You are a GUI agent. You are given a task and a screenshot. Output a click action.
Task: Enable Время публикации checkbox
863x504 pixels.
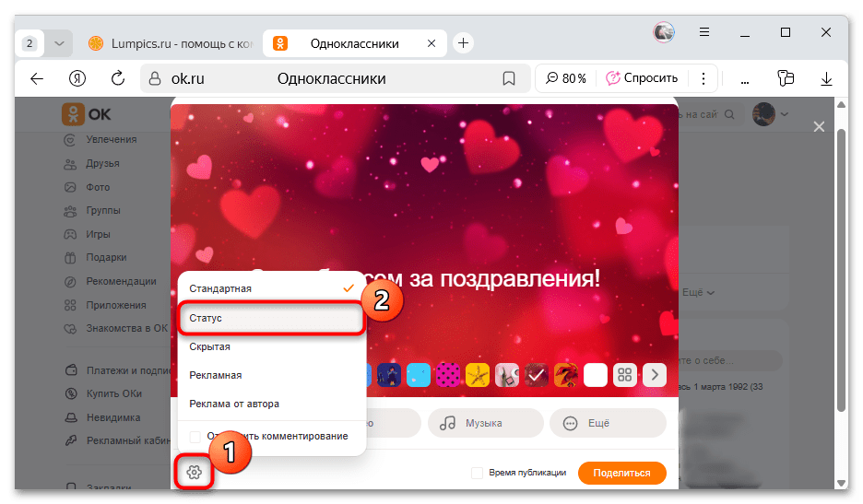pyautogui.click(x=478, y=473)
